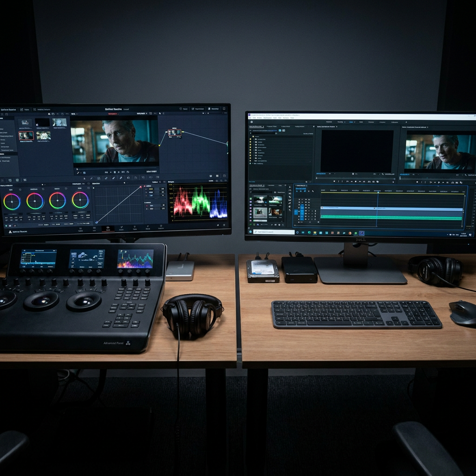The width and height of the screenshot is (476, 476).
Task: Click the red top control point on Resolve's curve
Action: click(140, 187)
